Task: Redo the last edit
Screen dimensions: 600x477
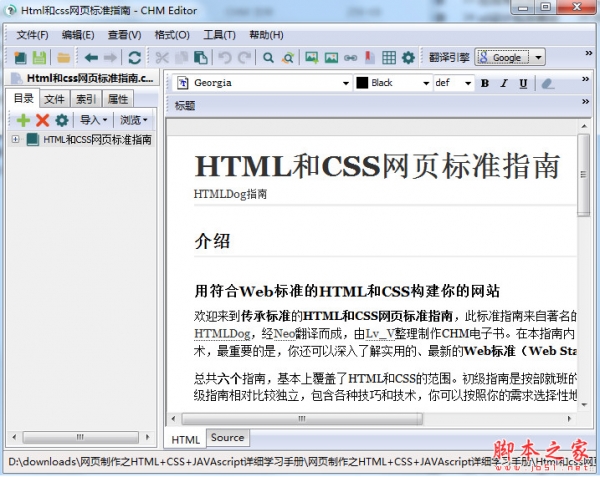Action: coord(244,58)
